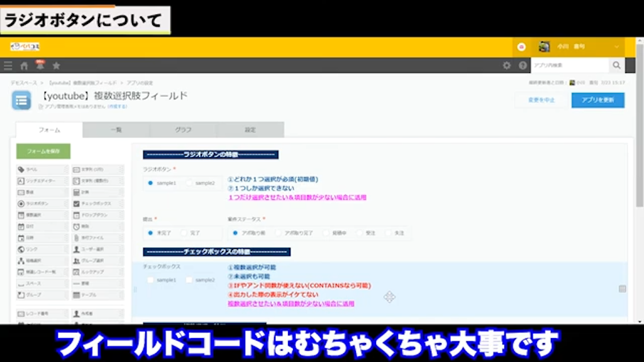Open kintone settings via the gear icon
644x362 pixels.
click(x=507, y=65)
